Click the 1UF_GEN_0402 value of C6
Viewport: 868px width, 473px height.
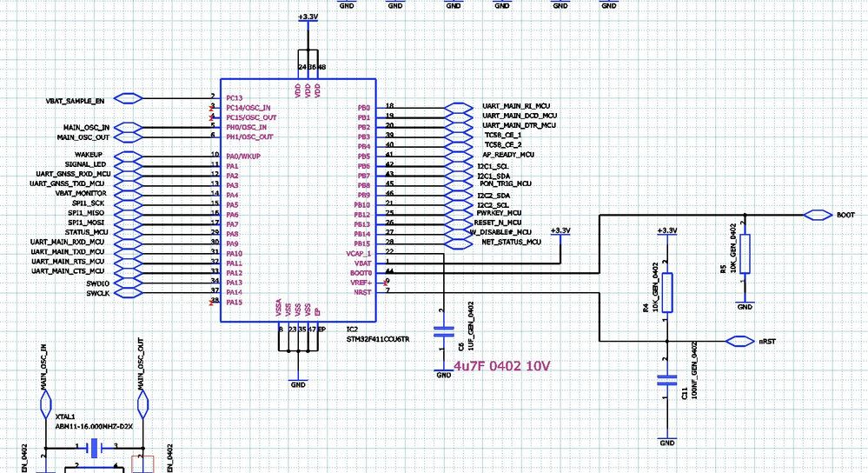(471, 326)
